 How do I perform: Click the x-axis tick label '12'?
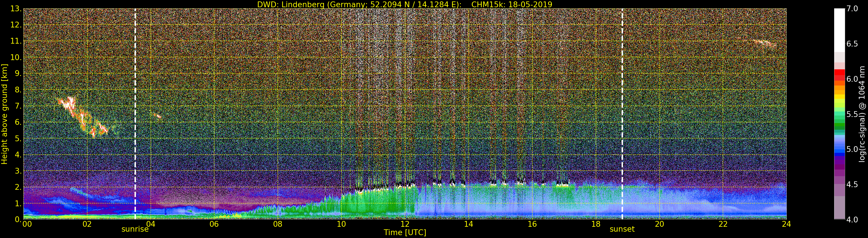[x=405, y=224]
